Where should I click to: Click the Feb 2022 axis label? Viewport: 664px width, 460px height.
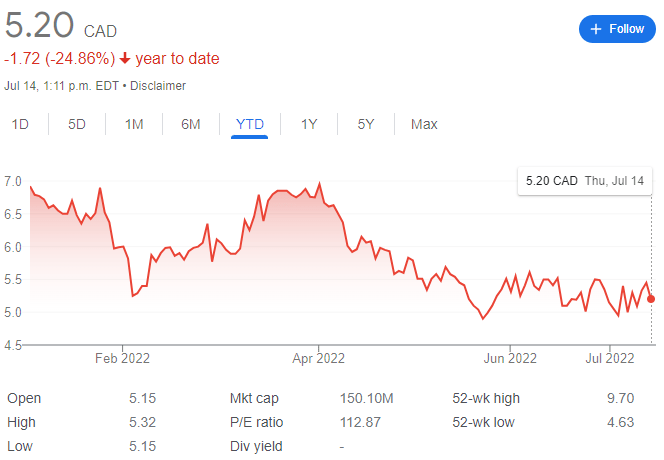[122, 358]
